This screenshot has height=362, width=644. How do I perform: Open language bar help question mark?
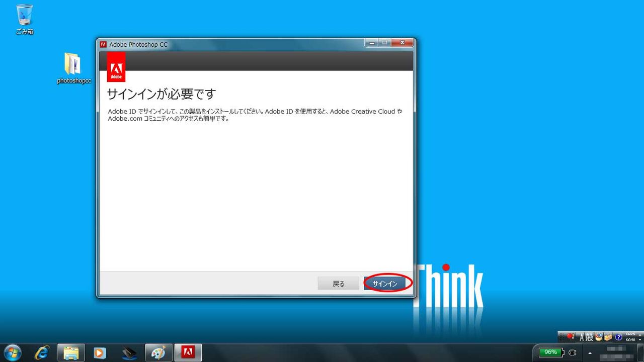[618, 337]
